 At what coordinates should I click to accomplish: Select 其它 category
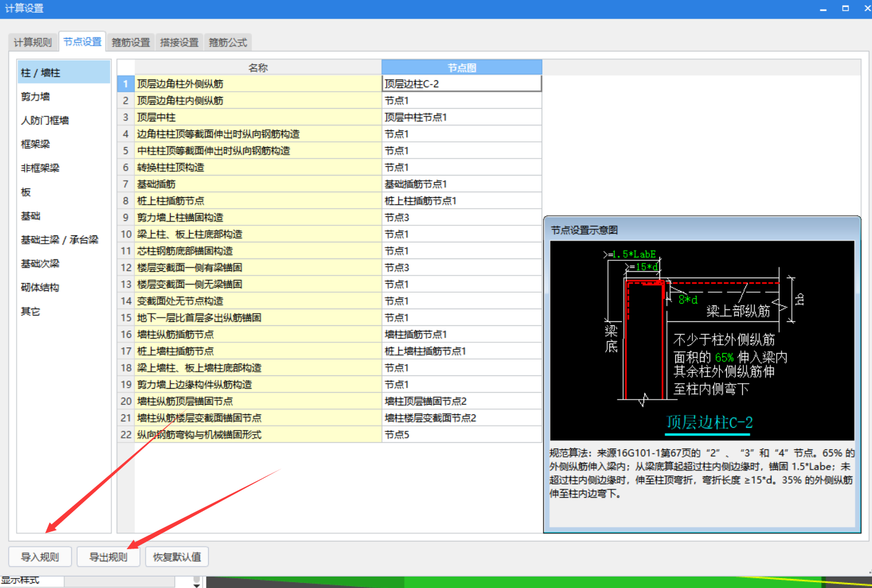(64, 311)
